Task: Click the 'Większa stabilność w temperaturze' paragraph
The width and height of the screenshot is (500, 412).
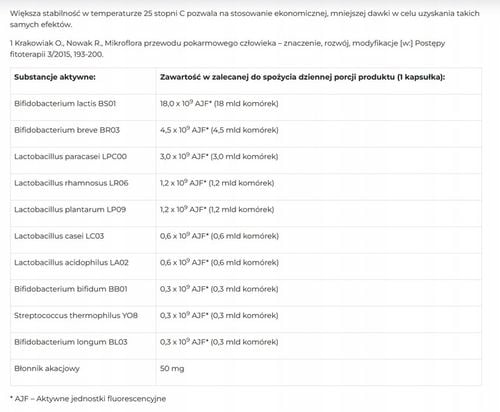Action: point(245,19)
